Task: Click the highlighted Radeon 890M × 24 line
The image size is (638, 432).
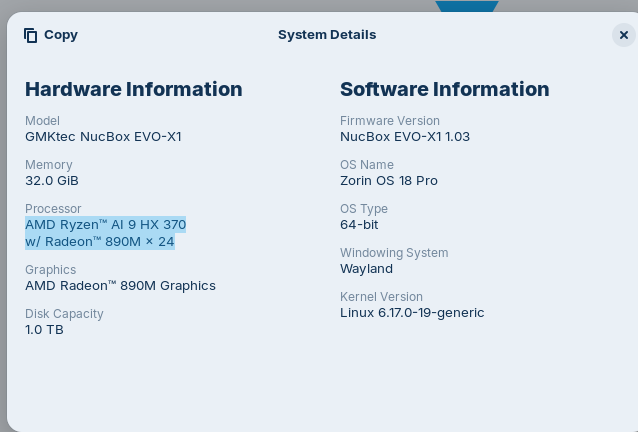Action: click(x=99, y=242)
